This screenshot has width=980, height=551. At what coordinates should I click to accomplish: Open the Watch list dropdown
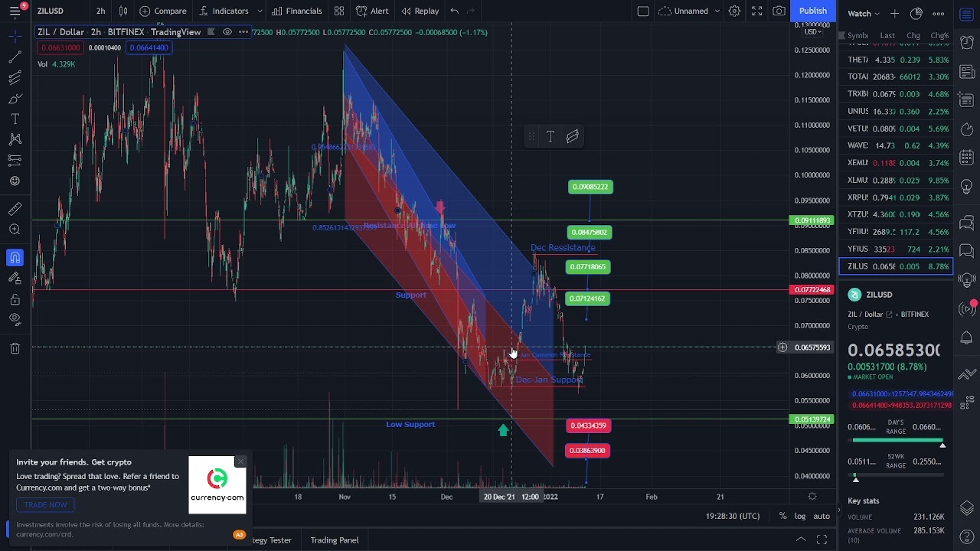click(863, 13)
